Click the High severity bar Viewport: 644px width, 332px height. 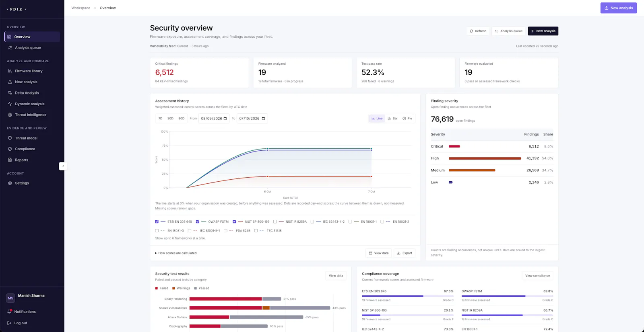(x=485, y=158)
